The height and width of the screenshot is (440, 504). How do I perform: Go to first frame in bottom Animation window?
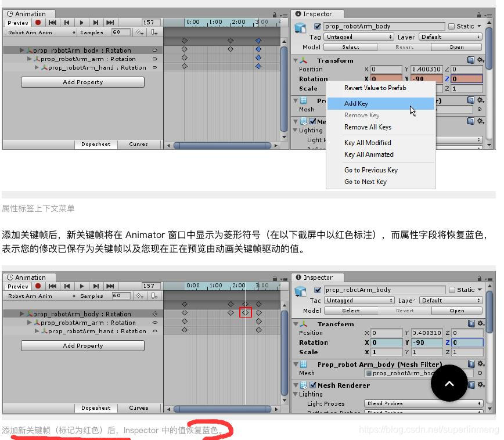pyautogui.click(x=52, y=286)
